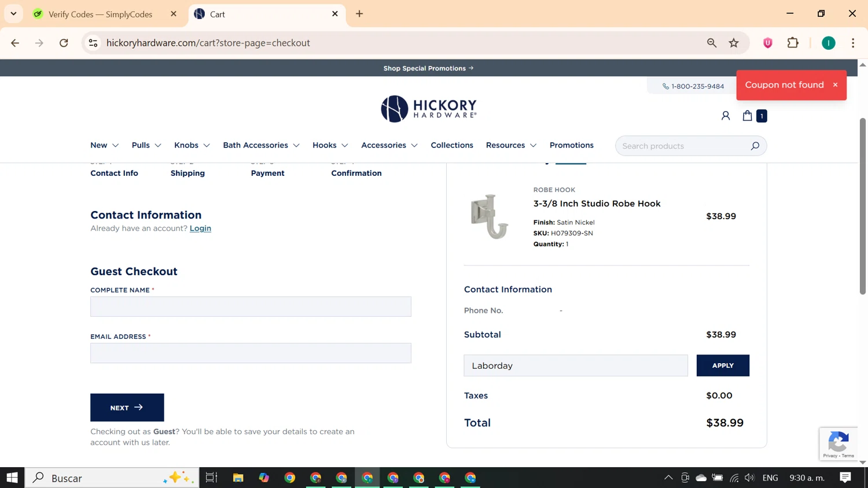Bookmark this page with the star
868x488 pixels.
734,43
